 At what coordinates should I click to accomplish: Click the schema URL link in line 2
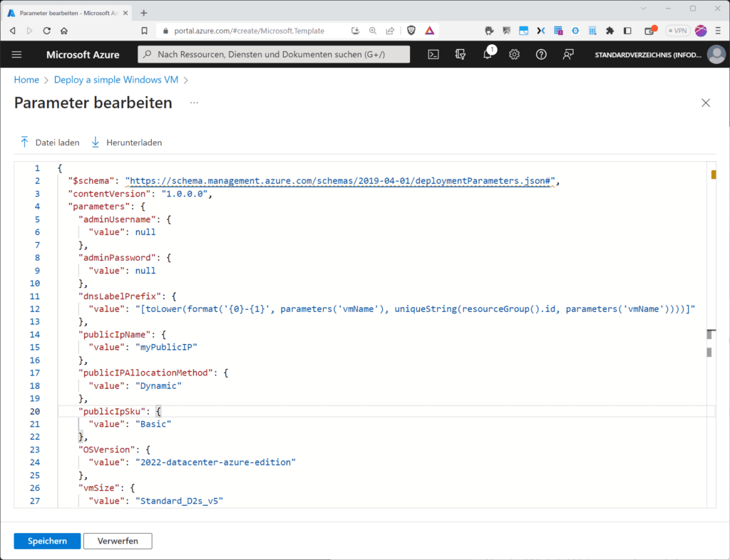coord(340,181)
